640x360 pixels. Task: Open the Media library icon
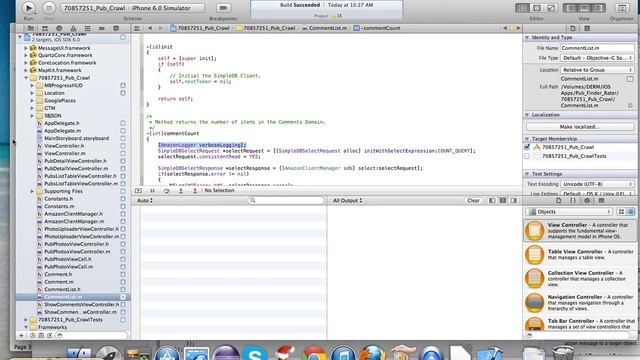pyautogui.click(x=601, y=200)
